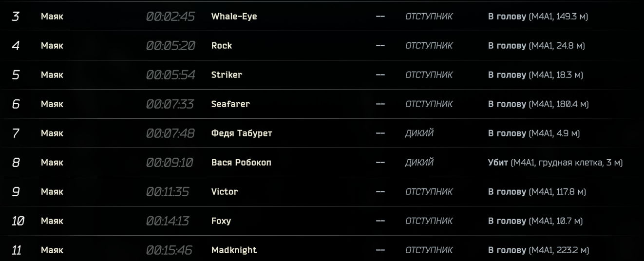644x261 pixels.
Task: Click player name Rock
Action: [x=222, y=46]
